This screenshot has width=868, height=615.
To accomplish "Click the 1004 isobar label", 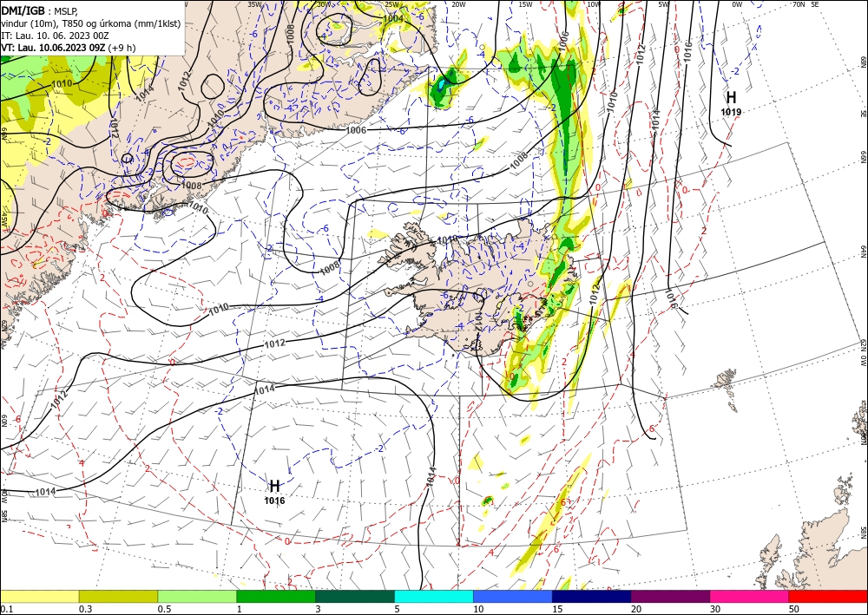I will (x=393, y=18).
